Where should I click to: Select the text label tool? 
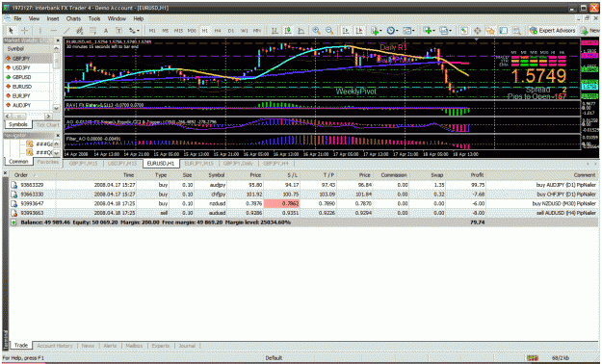coord(119,31)
